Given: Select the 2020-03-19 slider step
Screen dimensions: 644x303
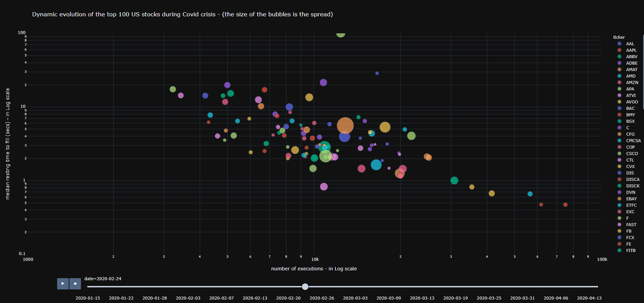Looking at the screenshot, I should pos(456,297).
